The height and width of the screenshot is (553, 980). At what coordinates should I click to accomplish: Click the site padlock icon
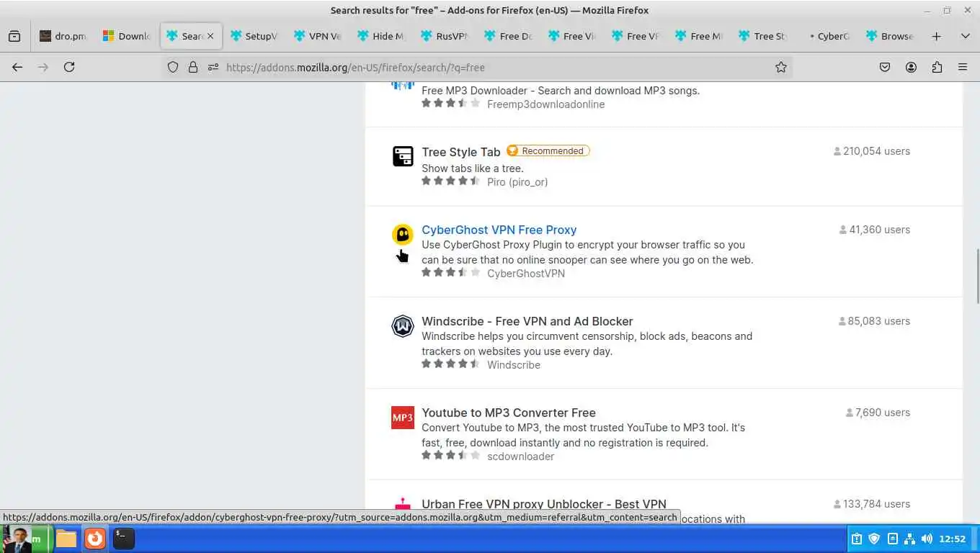[192, 67]
